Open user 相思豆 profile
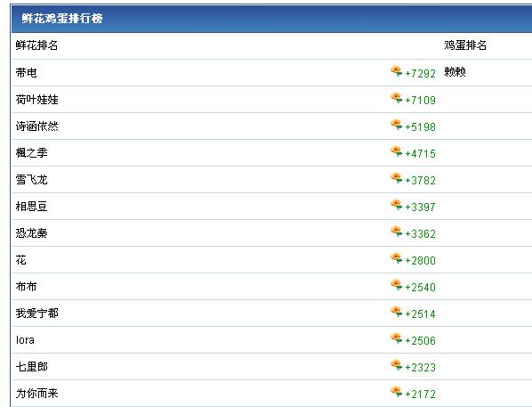 (31, 207)
